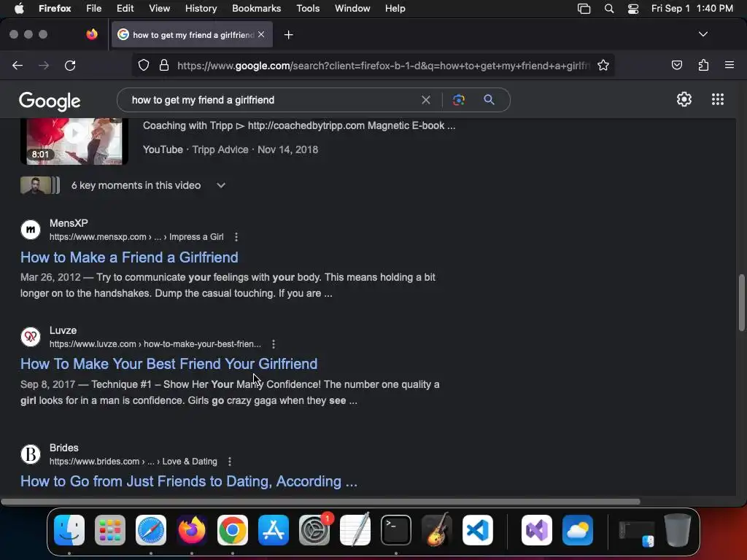
Task: Submit search with magnifier button
Action: pyautogui.click(x=489, y=99)
